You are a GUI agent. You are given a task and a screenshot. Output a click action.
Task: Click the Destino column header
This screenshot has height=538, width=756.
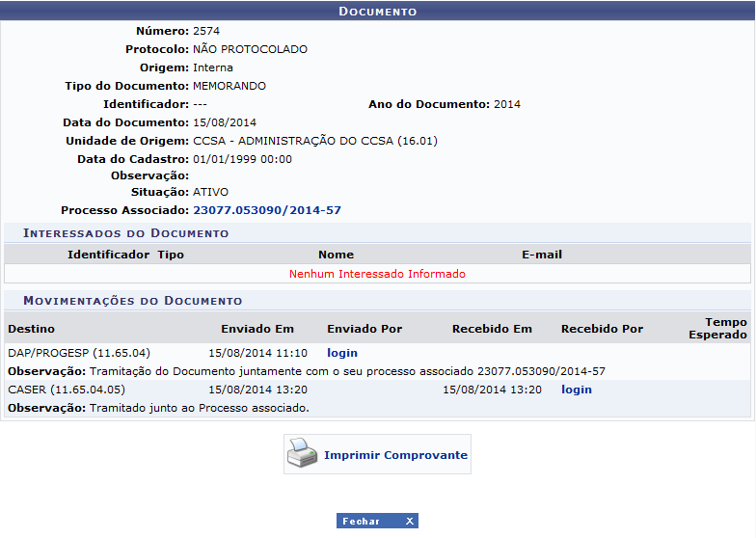(32, 329)
